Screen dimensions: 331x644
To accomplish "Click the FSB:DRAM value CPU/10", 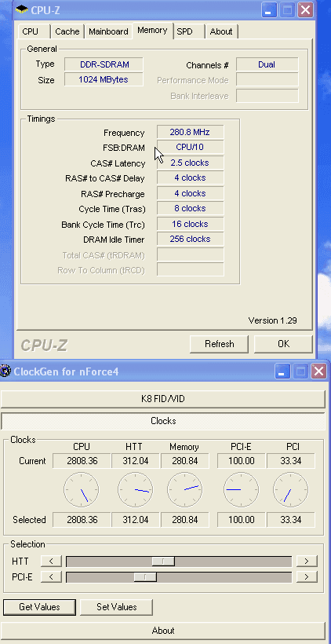I will point(191,147).
